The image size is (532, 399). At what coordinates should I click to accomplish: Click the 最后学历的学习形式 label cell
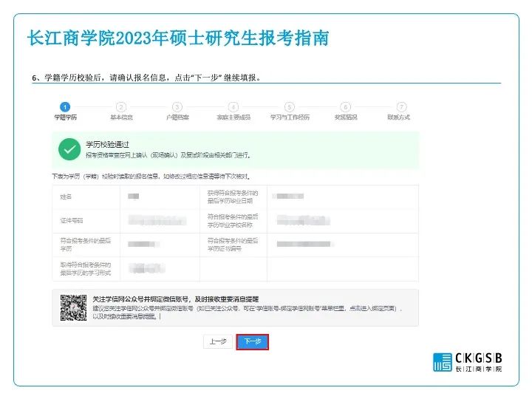click(86, 269)
